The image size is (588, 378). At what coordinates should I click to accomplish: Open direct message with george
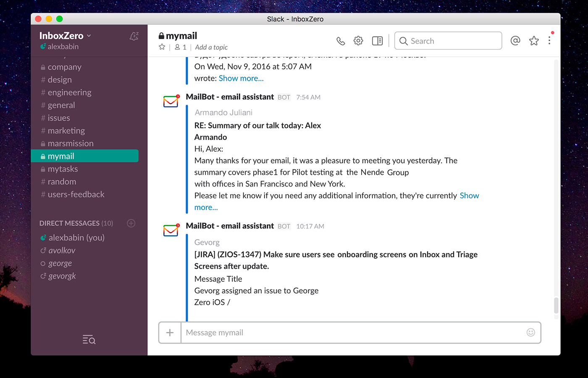(x=61, y=263)
